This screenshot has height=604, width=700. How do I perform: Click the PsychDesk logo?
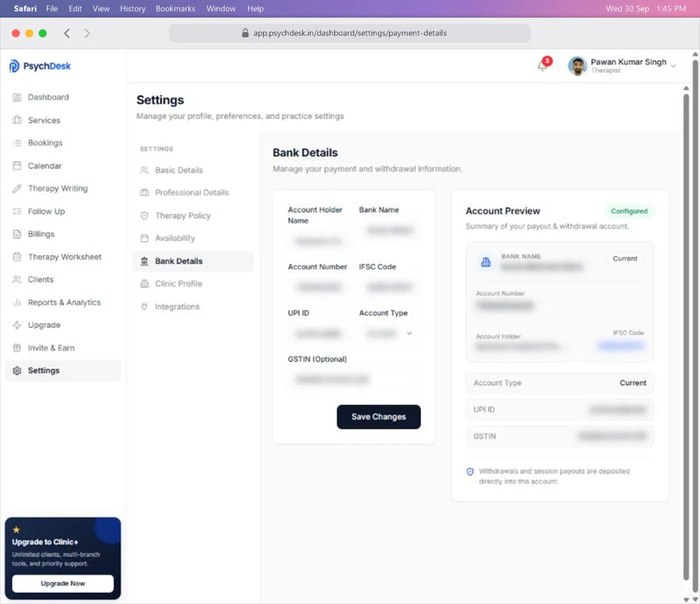[x=40, y=66]
